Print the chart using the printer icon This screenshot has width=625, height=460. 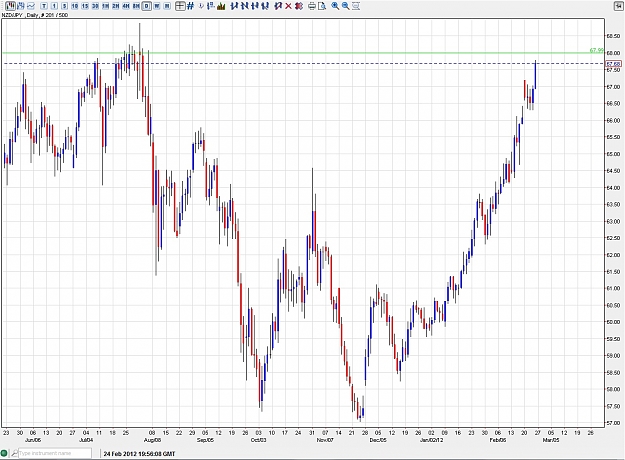coord(312,6)
